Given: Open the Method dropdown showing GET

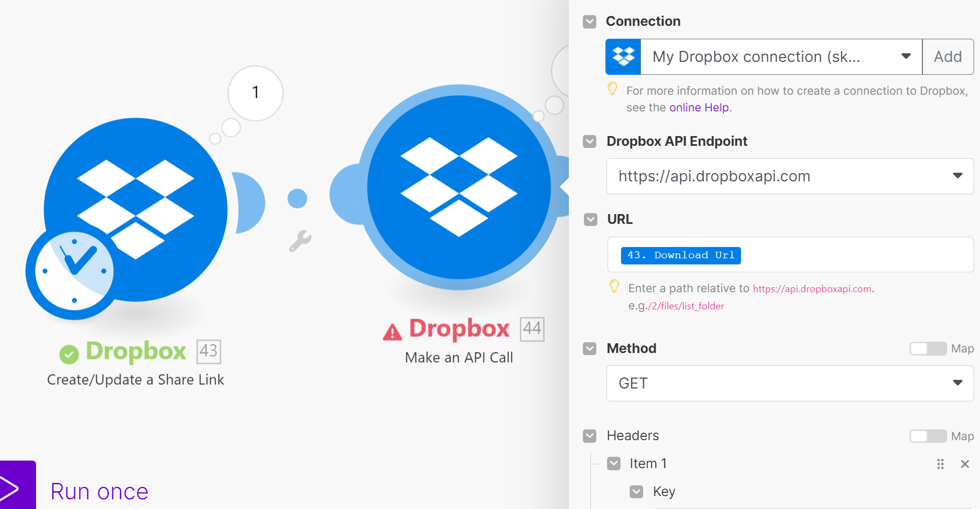Looking at the screenshot, I should pos(958,383).
